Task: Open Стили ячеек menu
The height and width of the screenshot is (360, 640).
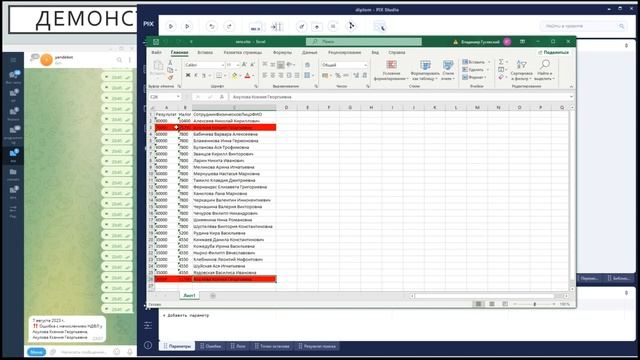Action: (448, 70)
